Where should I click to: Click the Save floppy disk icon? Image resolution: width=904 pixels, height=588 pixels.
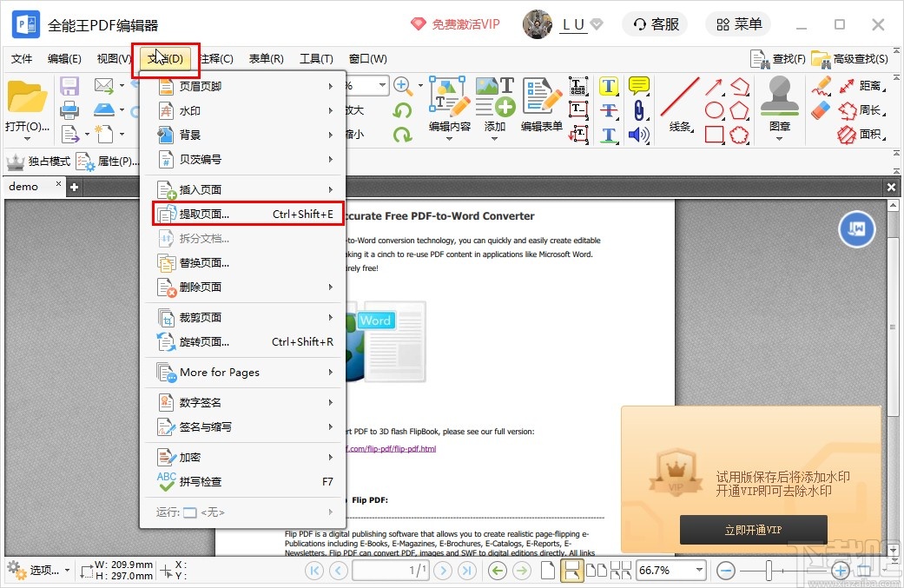tap(69, 86)
